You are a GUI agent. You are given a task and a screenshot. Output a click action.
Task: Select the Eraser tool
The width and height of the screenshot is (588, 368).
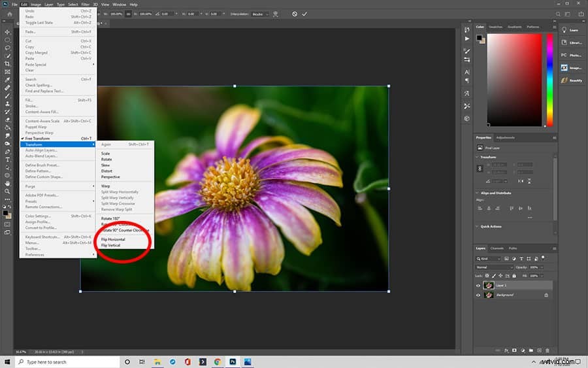[7, 120]
